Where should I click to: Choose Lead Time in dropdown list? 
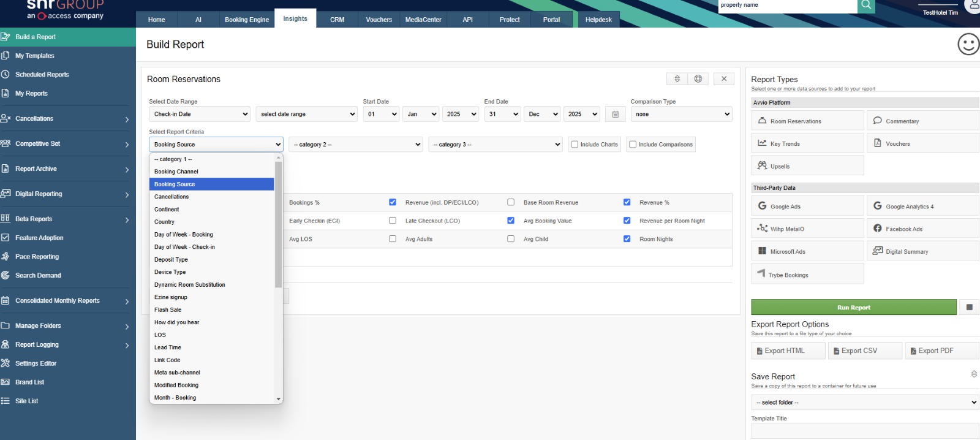(212, 347)
